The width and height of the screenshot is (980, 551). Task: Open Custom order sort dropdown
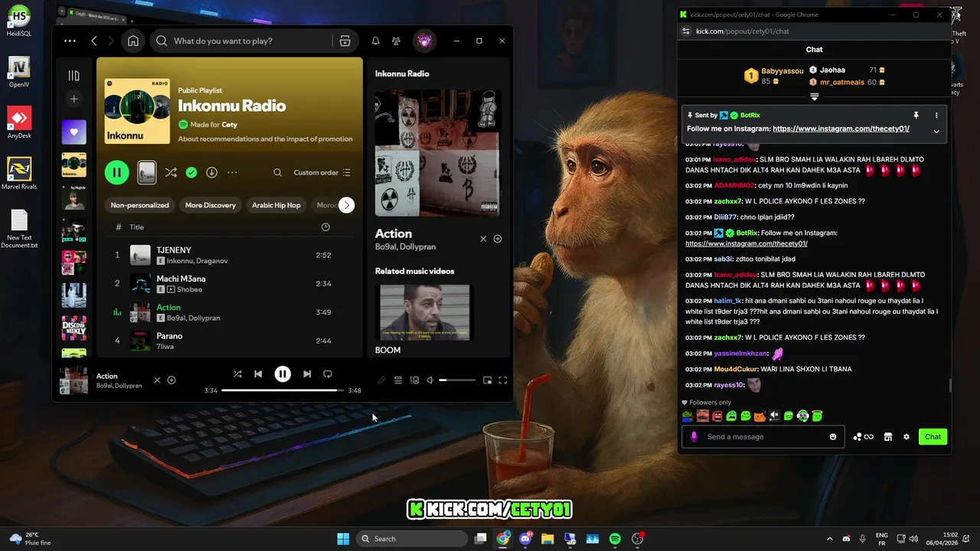click(322, 172)
